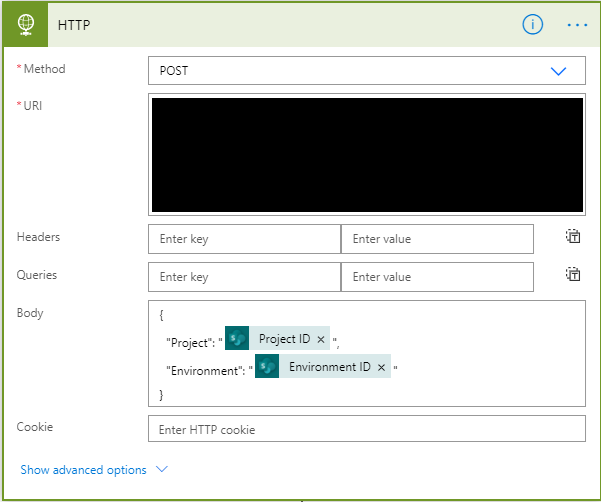Viewport: 601px width, 502px height.
Task: Remove the Environment ID token
Action: click(381, 367)
